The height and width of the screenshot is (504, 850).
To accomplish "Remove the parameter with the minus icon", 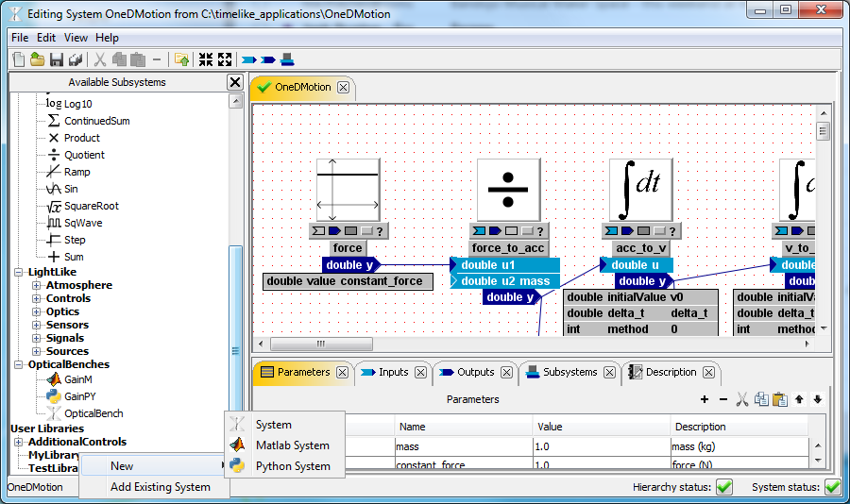I will click(x=723, y=399).
